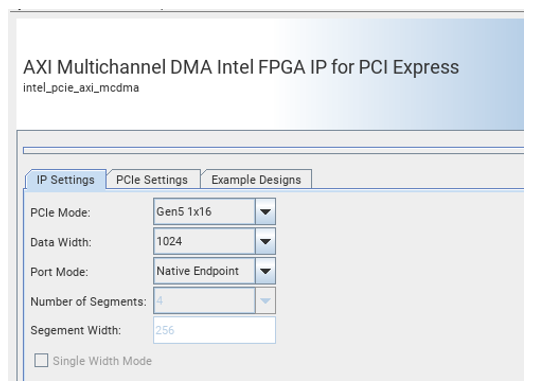Viewport: 537px width, 388px height.
Task: Click the AXI Multichannel DMA title heading
Action: click(241, 67)
